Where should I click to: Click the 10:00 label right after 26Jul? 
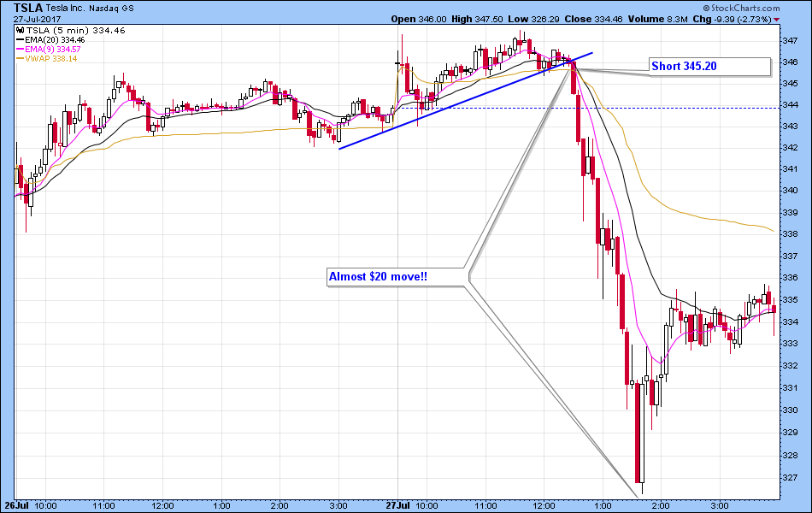pyautogui.click(x=45, y=505)
